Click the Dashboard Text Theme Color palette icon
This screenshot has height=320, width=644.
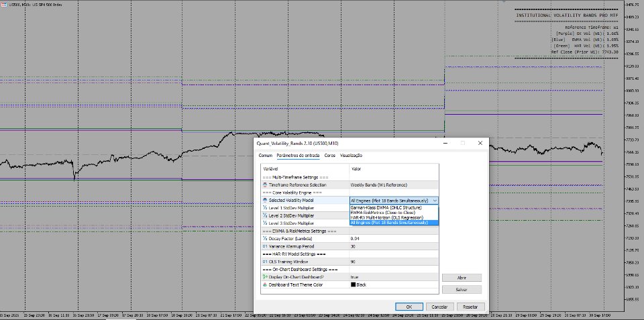pyautogui.click(x=265, y=284)
